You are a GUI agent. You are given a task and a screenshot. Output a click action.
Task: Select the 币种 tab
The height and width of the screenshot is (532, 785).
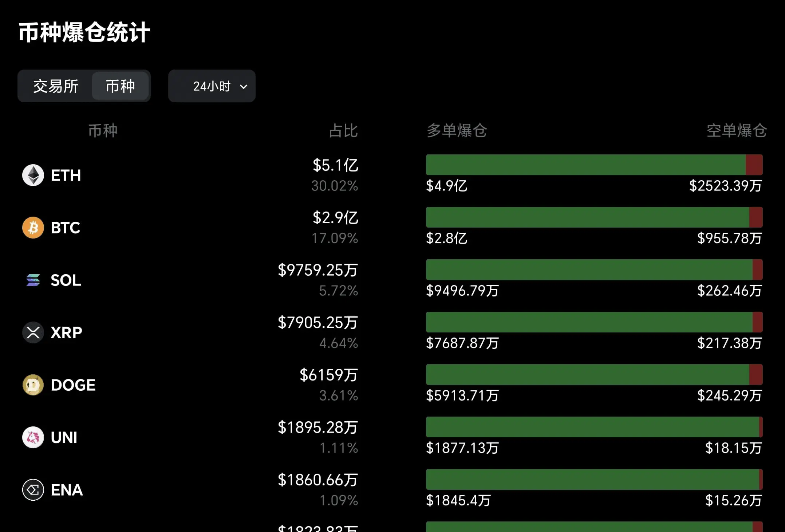(x=120, y=86)
